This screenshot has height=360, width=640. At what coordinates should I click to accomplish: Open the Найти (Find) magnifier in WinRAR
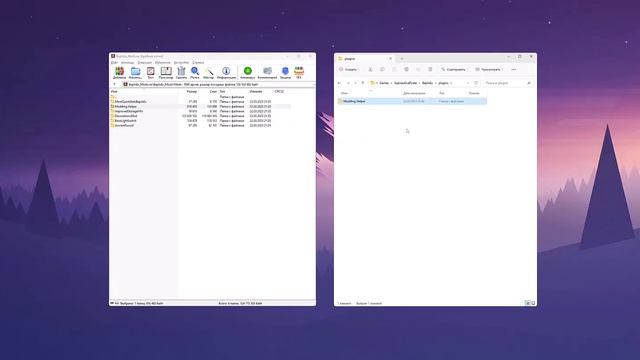195,73
